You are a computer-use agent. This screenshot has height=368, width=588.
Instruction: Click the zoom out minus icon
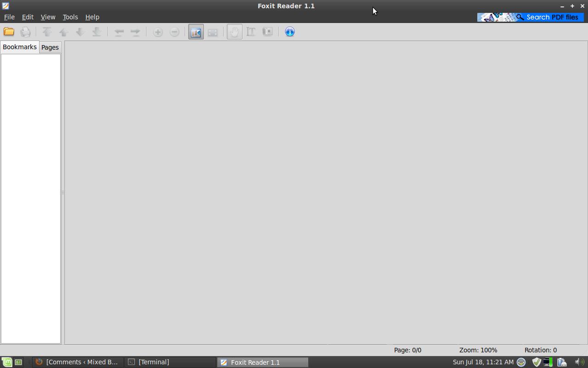click(x=175, y=32)
